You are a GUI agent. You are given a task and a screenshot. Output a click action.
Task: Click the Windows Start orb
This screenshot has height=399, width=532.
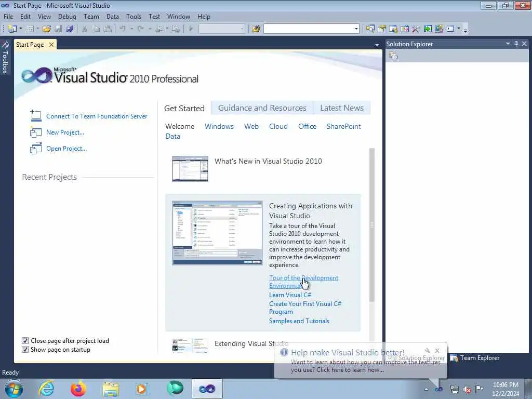pos(14,389)
